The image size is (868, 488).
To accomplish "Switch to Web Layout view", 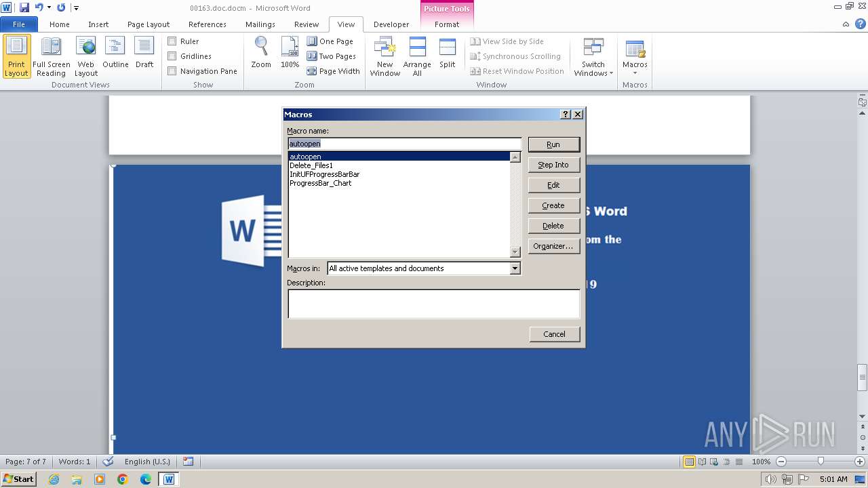I will pyautogui.click(x=86, y=57).
